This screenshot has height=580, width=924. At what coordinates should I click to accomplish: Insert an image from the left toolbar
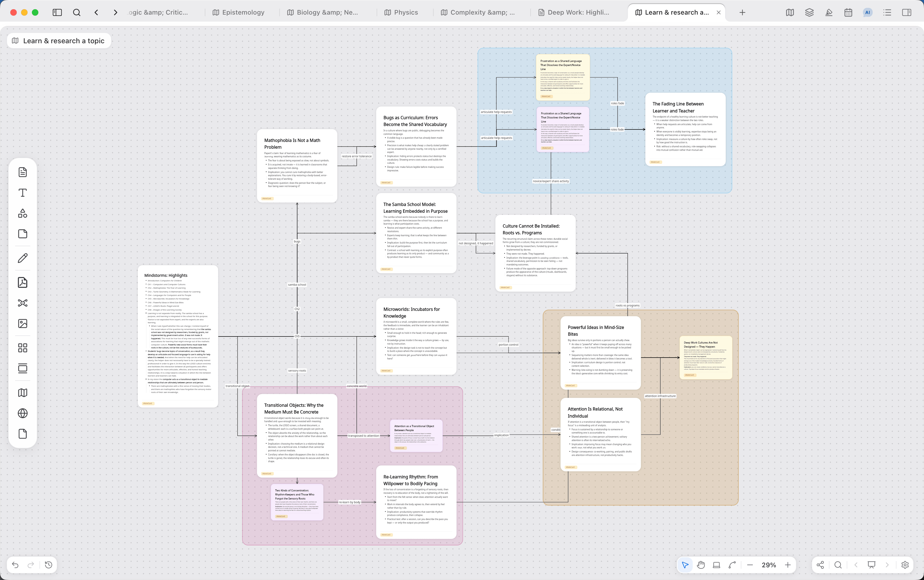coord(23,323)
